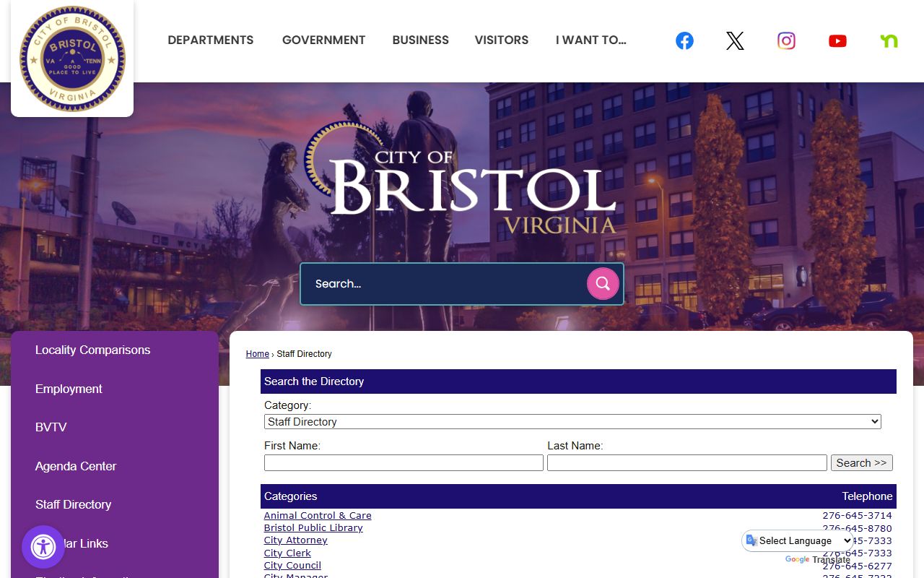Click the Staff Directory breadcrumb text

tap(305, 354)
